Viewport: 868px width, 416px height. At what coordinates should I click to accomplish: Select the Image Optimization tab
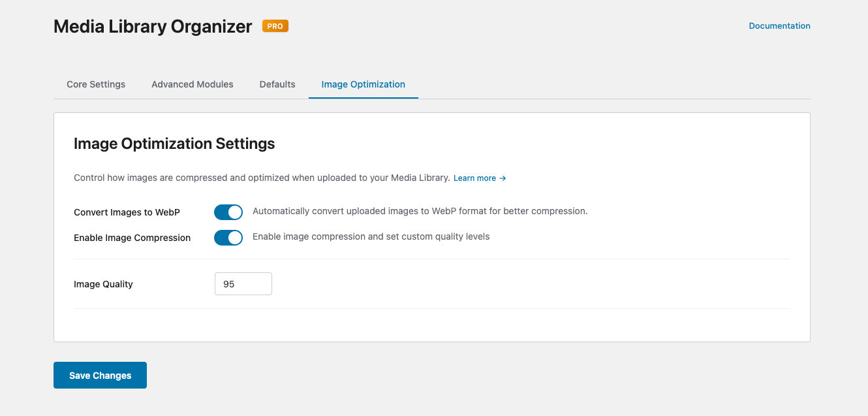[363, 84]
